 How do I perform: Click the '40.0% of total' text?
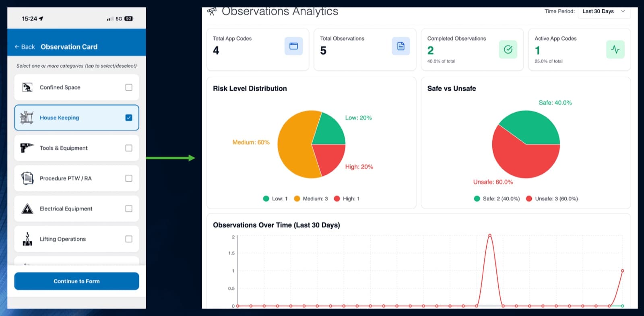click(x=441, y=61)
